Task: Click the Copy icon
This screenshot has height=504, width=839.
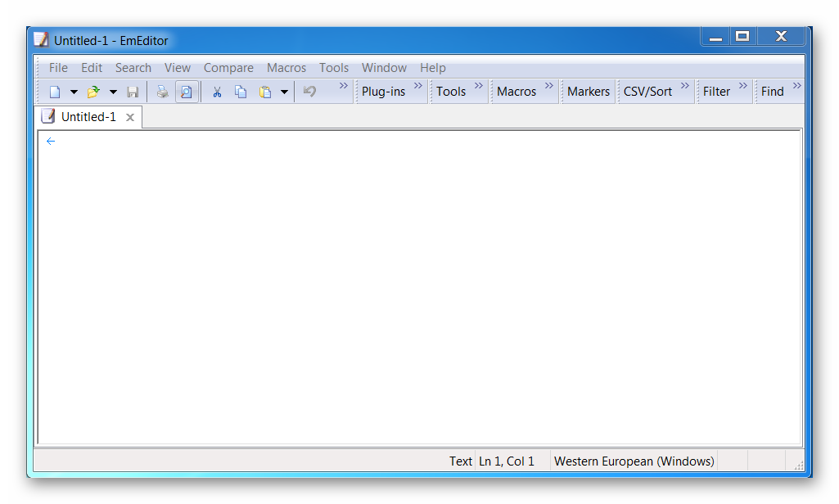Action: tap(241, 92)
